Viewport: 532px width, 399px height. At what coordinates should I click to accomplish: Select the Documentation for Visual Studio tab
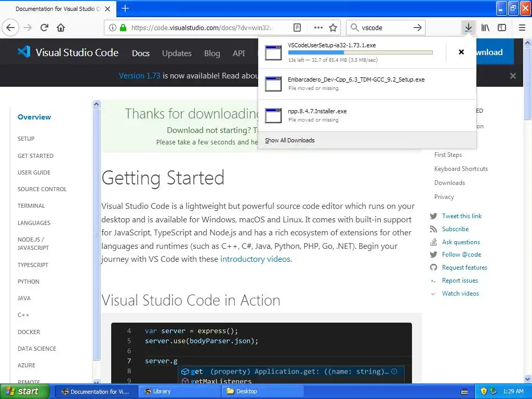(x=58, y=9)
